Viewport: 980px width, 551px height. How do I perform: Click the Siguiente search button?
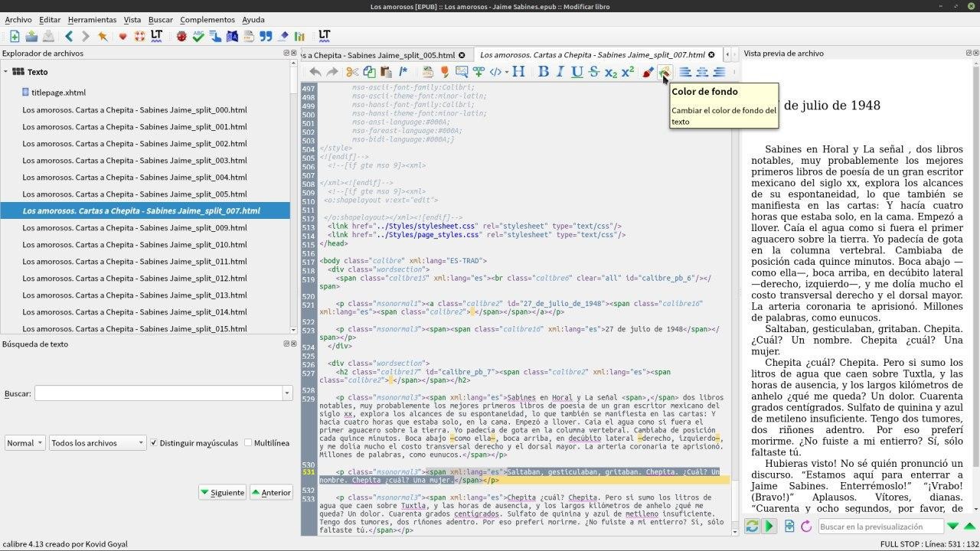222,492
